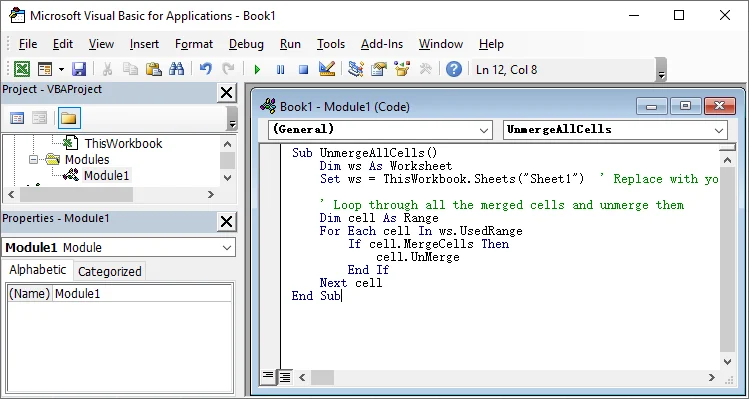
Task: Open toolbar options overflow arrow
Action: pos(662,70)
